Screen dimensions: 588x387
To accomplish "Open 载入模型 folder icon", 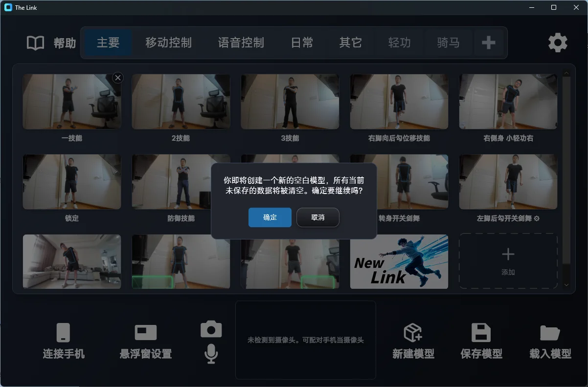I will (550, 333).
